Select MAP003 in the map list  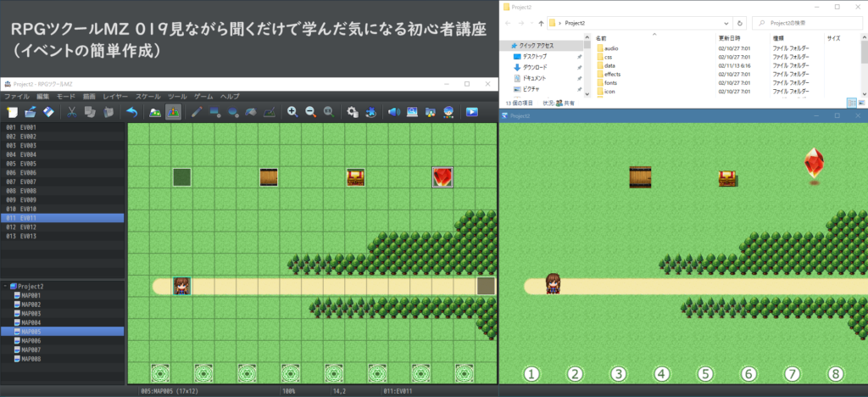click(x=31, y=314)
